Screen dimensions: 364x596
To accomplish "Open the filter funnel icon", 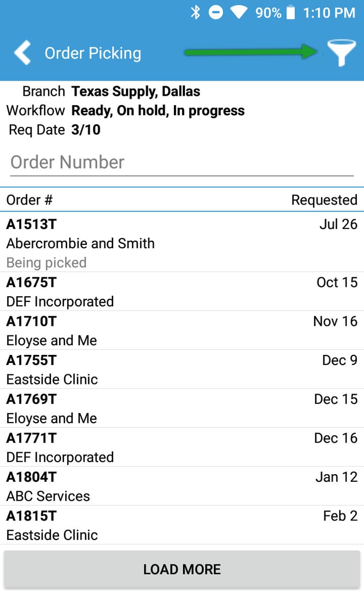I will click(x=341, y=53).
